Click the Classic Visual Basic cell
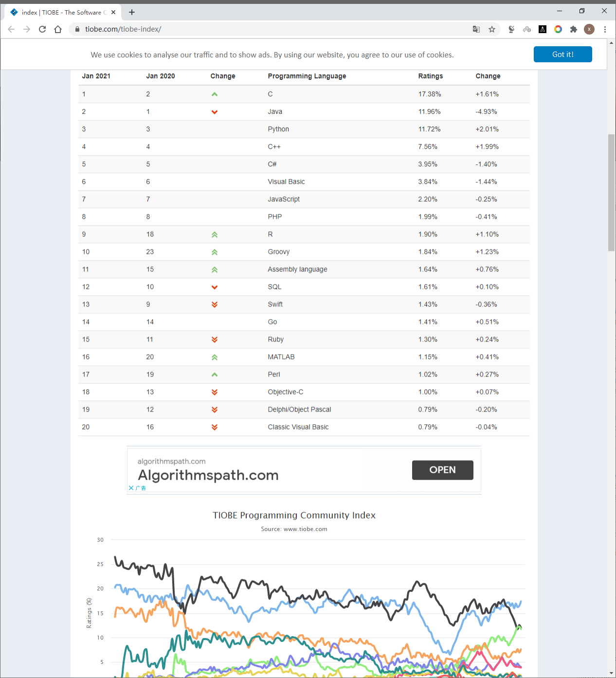Image resolution: width=616 pixels, height=678 pixels. tap(298, 427)
